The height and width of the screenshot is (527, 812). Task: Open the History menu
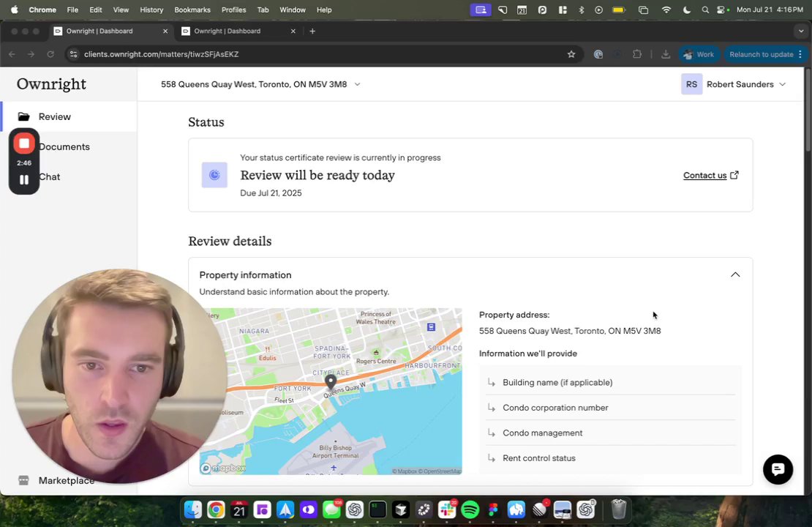coord(151,10)
